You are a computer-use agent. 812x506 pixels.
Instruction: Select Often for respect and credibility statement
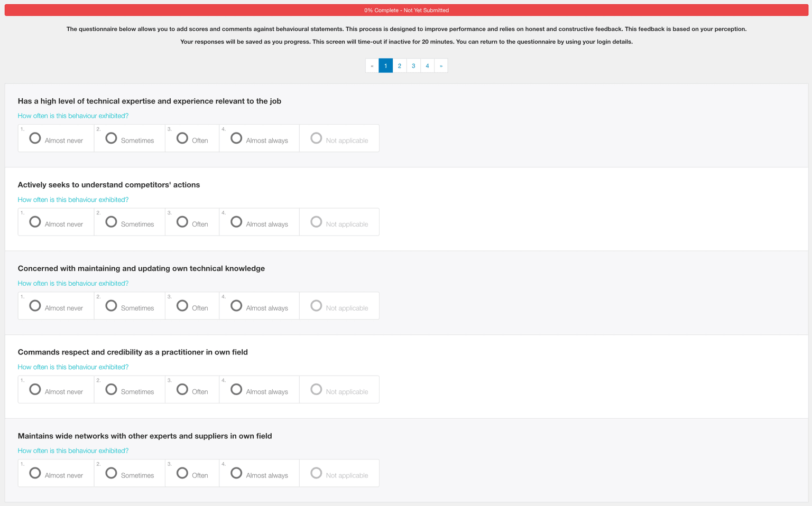click(182, 389)
